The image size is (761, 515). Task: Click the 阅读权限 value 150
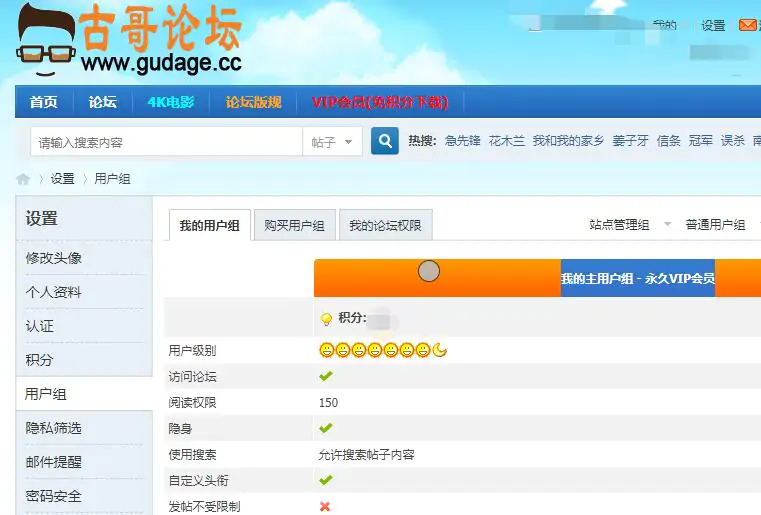329,402
